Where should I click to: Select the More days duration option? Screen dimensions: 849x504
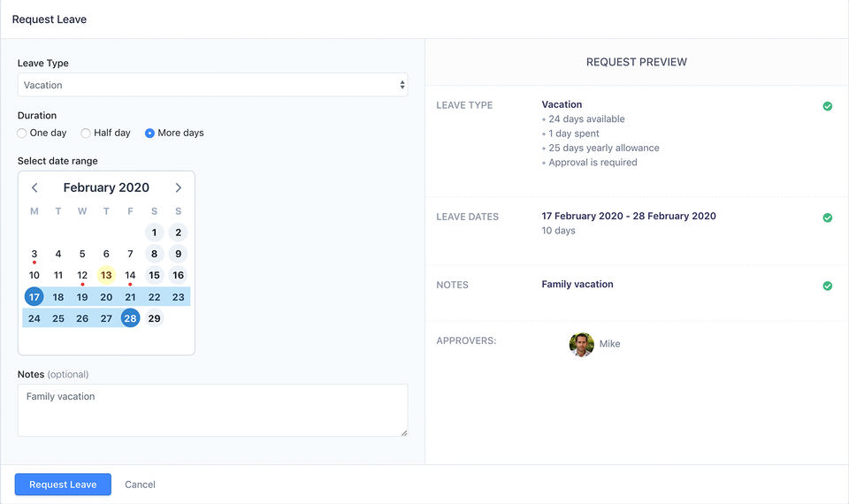[x=149, y=134]
